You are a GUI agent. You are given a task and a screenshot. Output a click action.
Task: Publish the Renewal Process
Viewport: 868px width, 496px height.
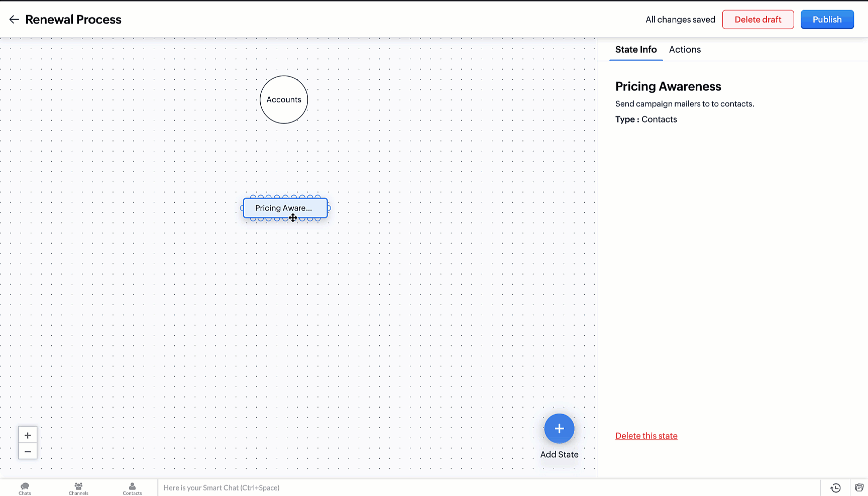pos(827,20)
